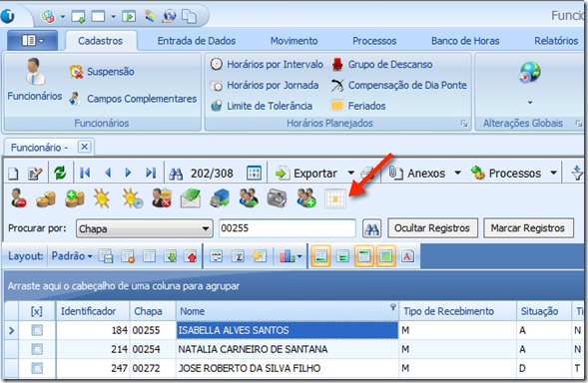Click the red letter A formatting icon
Viewport: 588px width, 383px height.
tap(407, 256)
